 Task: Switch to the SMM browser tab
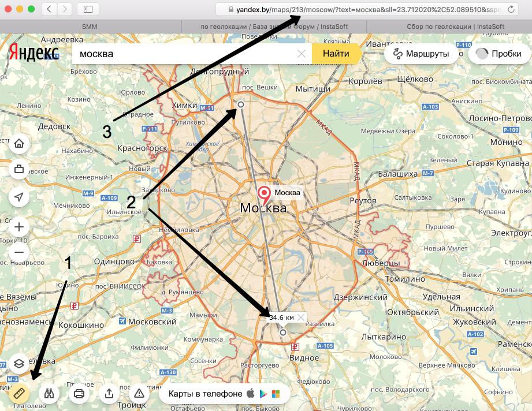pyautogui.click(x=90, y=27)
